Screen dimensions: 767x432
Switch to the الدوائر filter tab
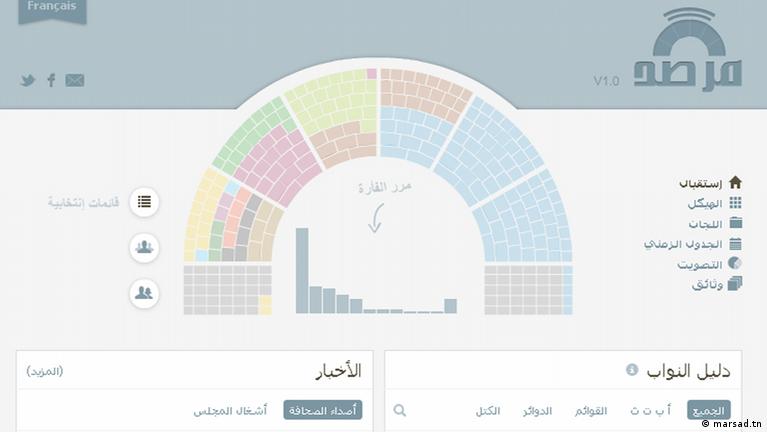click(x=538, y=410)
